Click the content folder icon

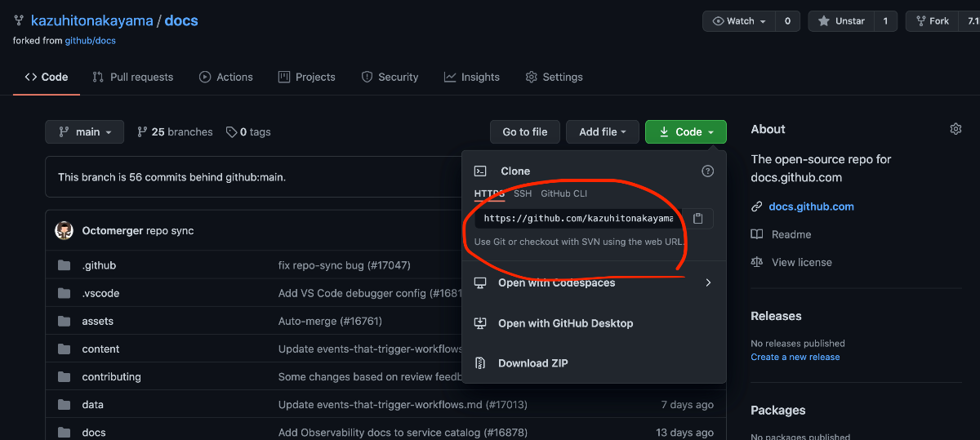coord(65,349)
